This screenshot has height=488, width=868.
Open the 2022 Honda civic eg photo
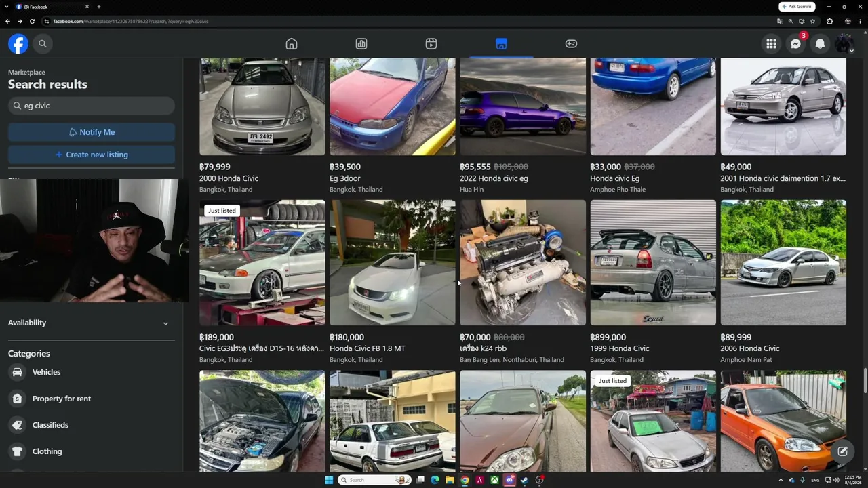(x=523, y=106)
